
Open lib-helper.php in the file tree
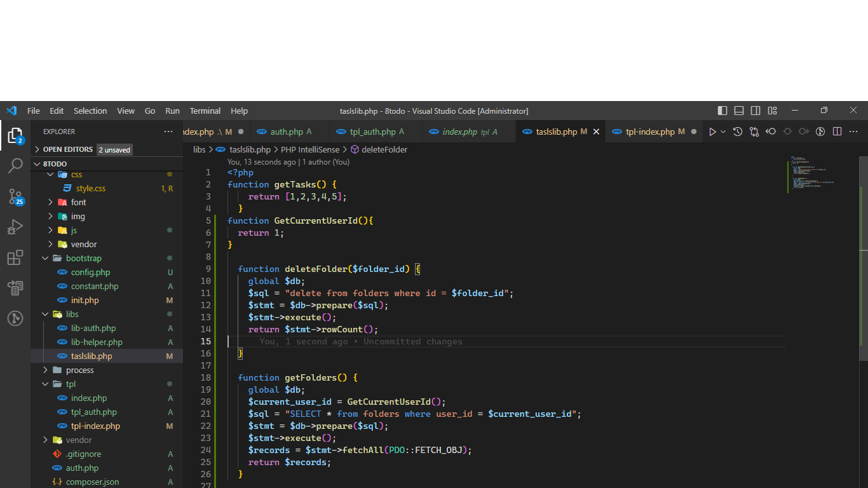point(97,342)
